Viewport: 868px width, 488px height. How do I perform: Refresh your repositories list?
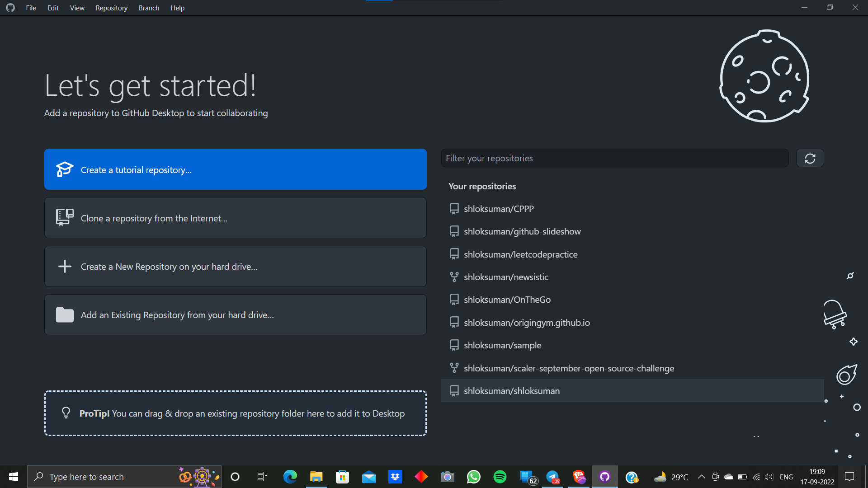[809, 158]
